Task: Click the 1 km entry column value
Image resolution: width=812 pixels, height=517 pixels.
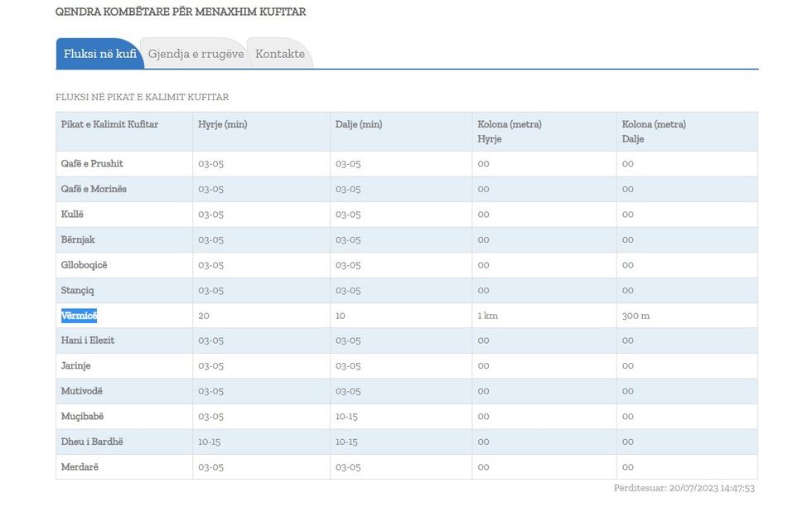Action: coord(487,316)
